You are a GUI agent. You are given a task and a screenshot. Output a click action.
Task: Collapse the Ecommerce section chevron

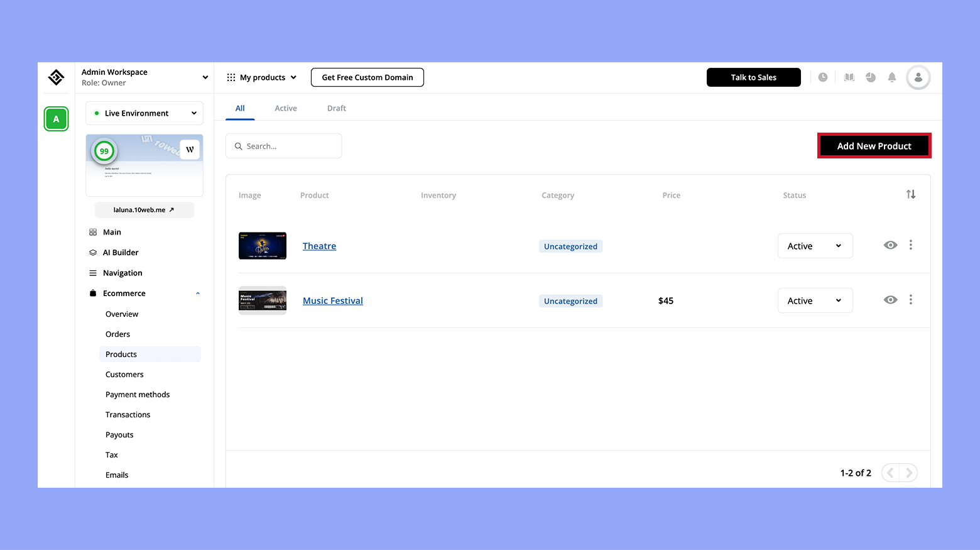[x=197, y=293]
